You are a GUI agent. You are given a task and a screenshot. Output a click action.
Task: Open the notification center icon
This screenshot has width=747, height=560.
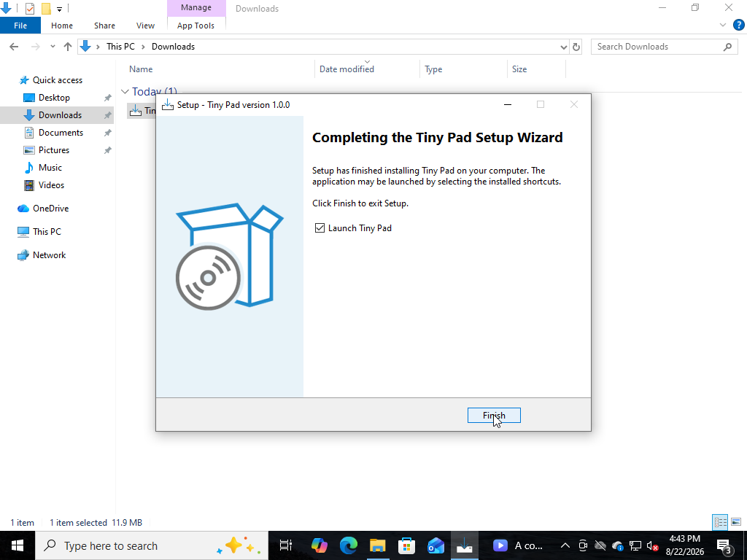pos(724,545)
